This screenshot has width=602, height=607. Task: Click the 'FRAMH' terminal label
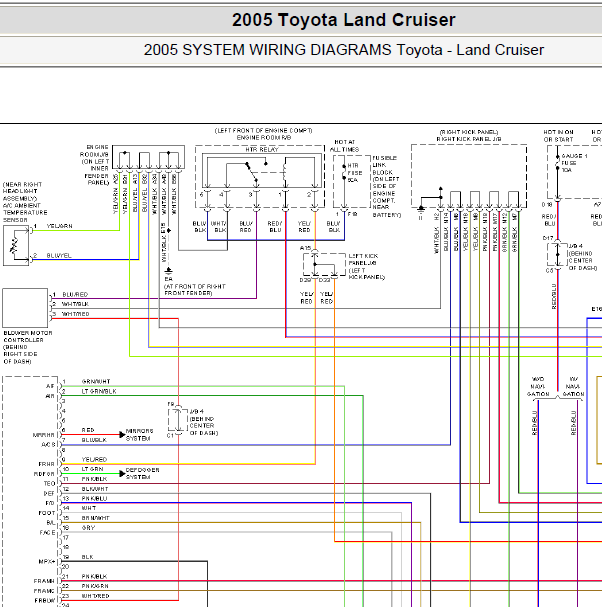tap(44, 581)
